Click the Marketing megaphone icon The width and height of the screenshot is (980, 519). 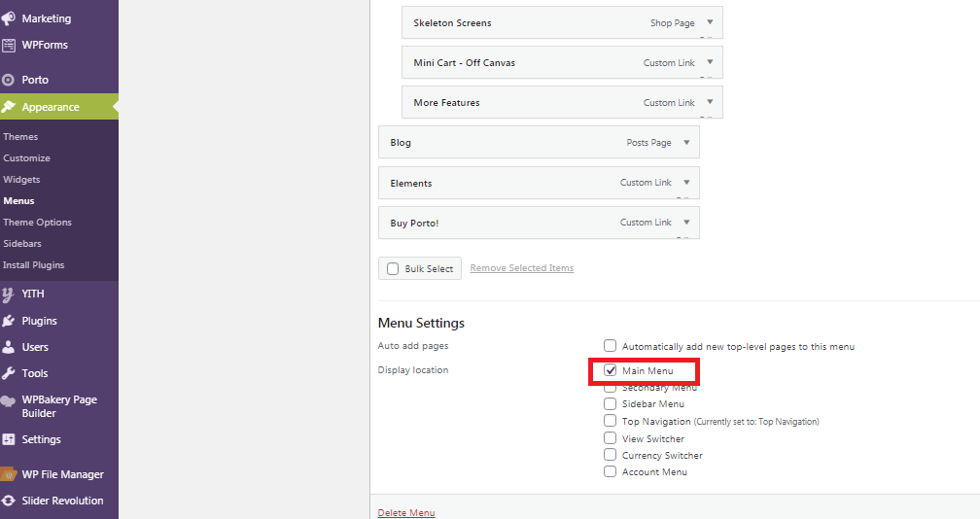pyautogui.click(x=8, y=18)
